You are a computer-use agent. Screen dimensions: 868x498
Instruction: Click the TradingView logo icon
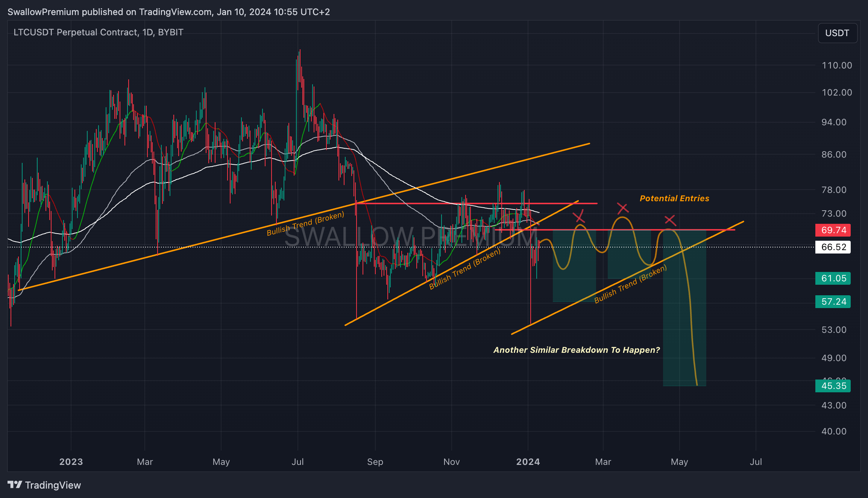(15, 485)
